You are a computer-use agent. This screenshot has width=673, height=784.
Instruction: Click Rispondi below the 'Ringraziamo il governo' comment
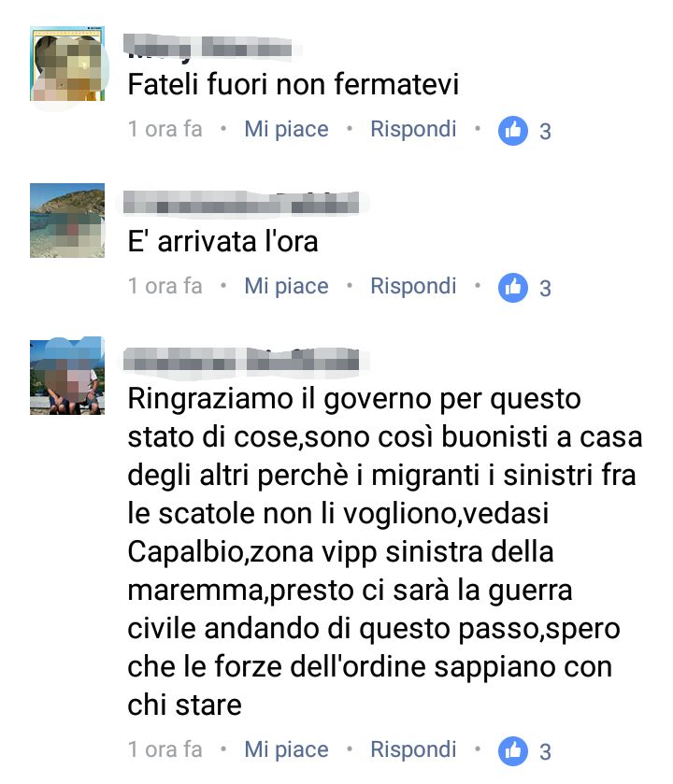pos(413,749)
